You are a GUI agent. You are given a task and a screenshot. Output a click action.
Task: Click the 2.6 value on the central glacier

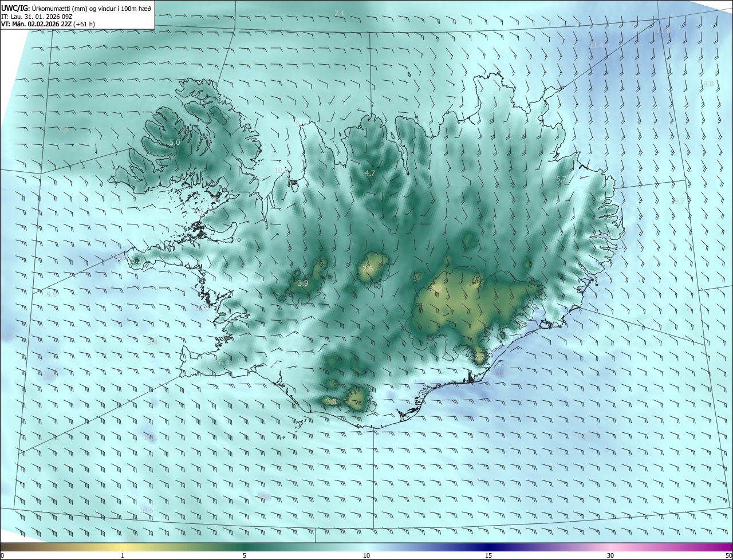[368, 269]
